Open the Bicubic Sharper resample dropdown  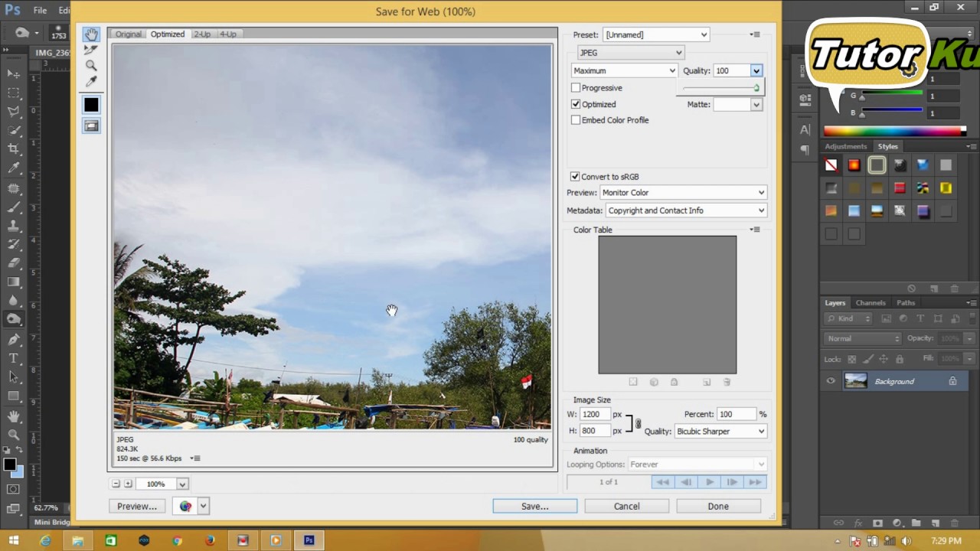[x=720, y=432]
